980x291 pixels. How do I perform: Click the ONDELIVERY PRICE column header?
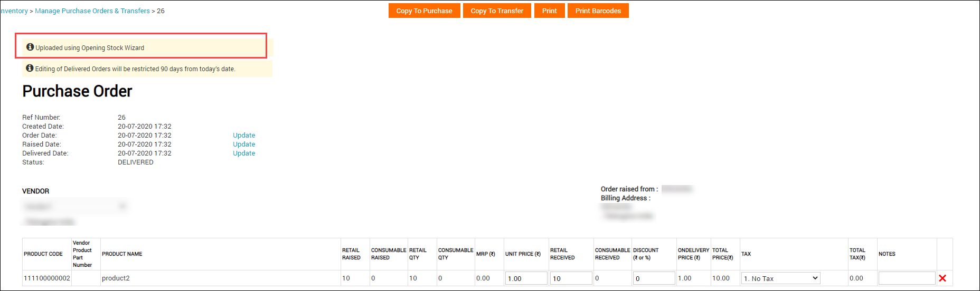pyautogui.click(x=693, y=254)
